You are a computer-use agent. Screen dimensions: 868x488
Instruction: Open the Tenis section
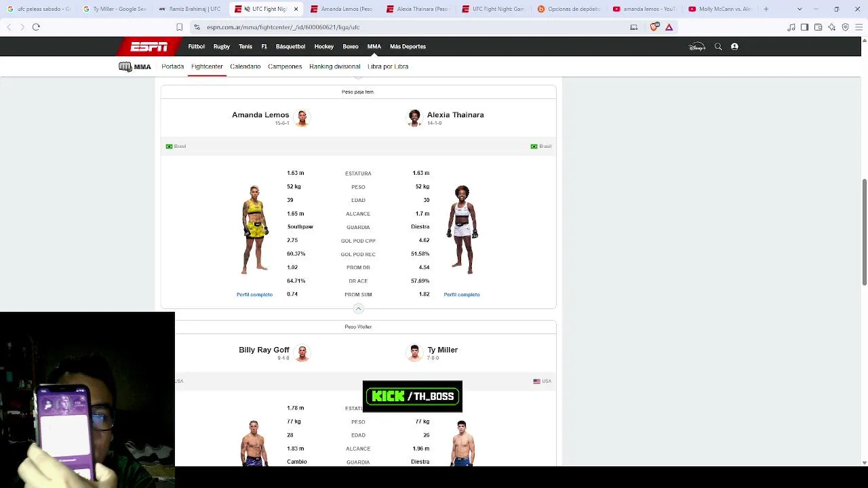[245, 47]
